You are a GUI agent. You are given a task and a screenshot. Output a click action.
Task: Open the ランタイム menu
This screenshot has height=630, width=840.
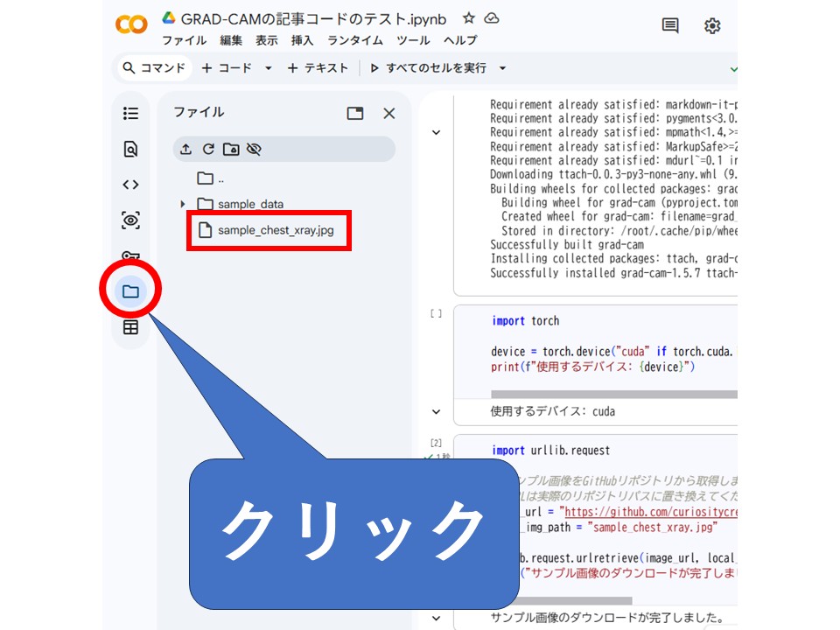click(x=355, y=41)
